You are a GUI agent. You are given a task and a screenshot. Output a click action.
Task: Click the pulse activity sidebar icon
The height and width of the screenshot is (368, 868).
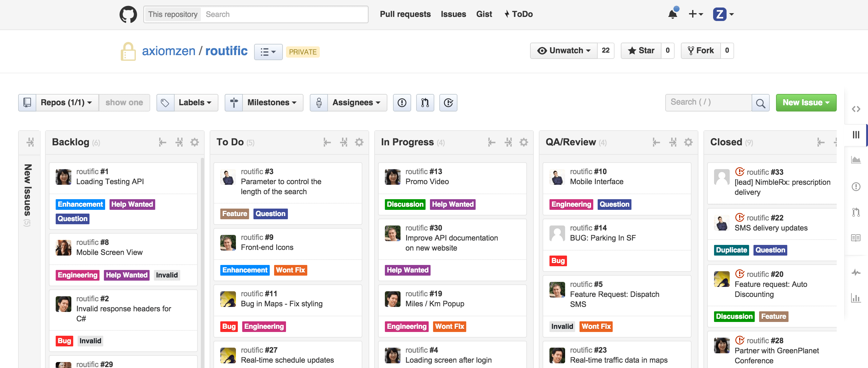pos(856,272)
